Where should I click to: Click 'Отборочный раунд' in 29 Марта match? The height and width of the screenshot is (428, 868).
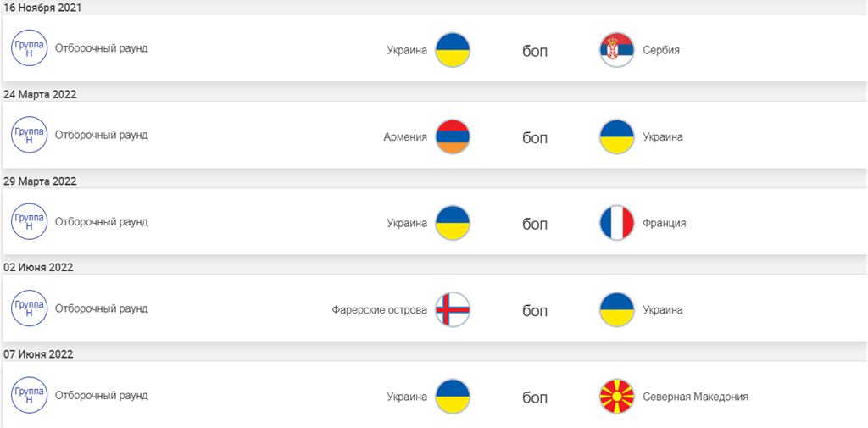[x=102, y=222]
